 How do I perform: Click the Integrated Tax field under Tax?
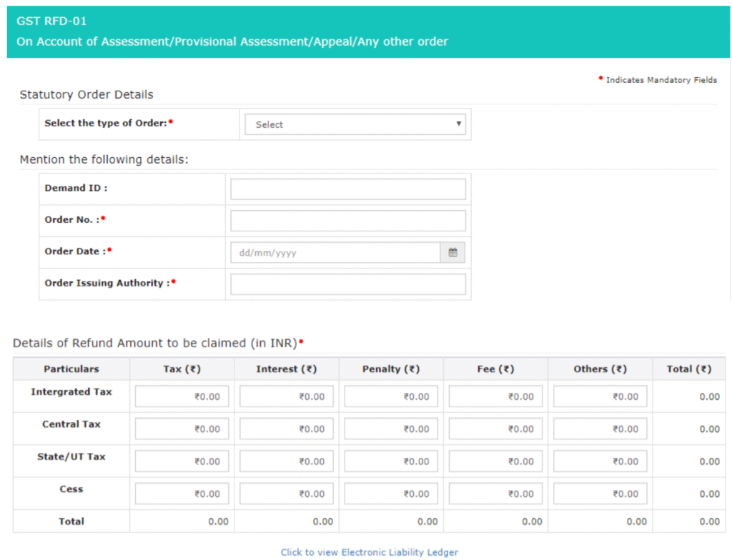pyautogui.click(x=182, y=396)
